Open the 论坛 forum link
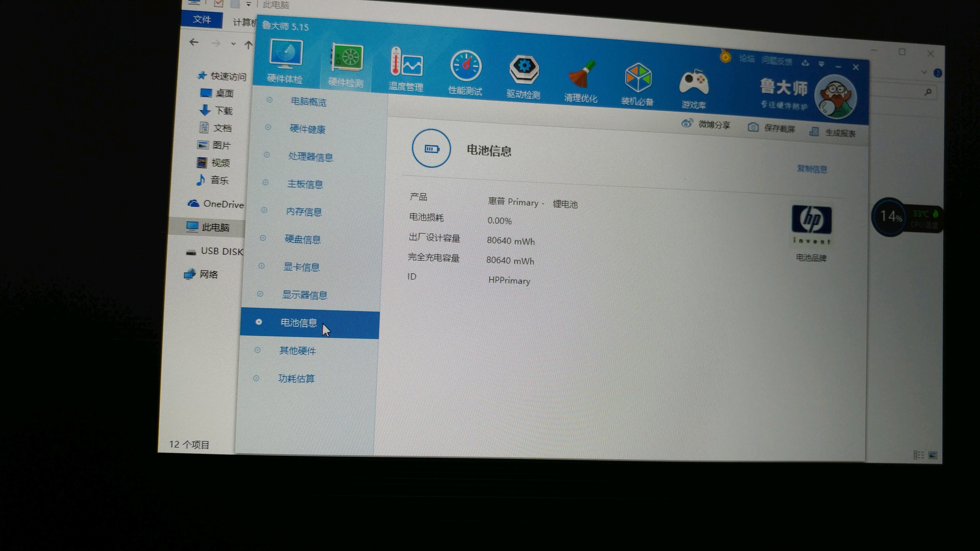The image size is (980, 551). coord(746,58)
